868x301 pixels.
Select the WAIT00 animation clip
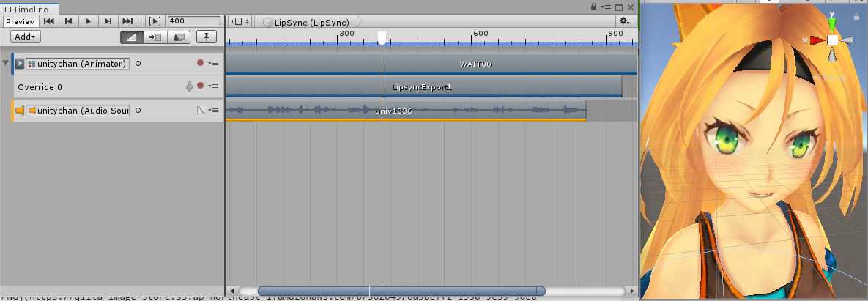[431, 64]
